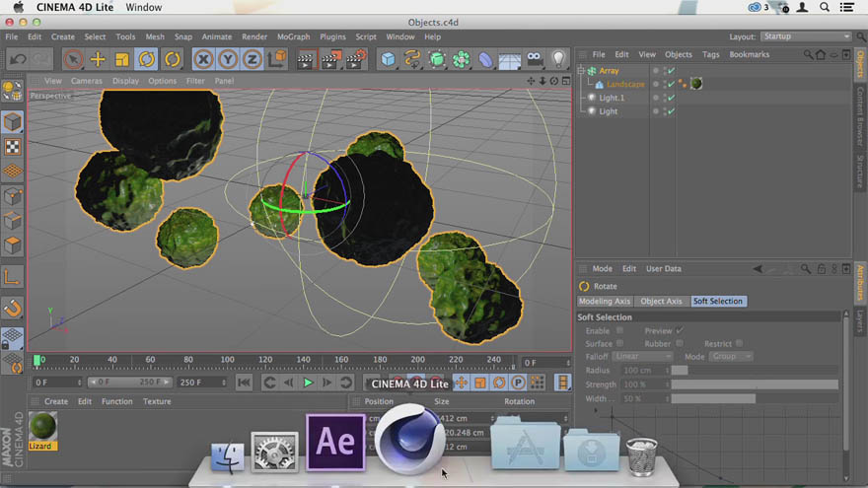Open viewport Cameras menu
Viewport: 868px width, 488px height.
(87, 81)
